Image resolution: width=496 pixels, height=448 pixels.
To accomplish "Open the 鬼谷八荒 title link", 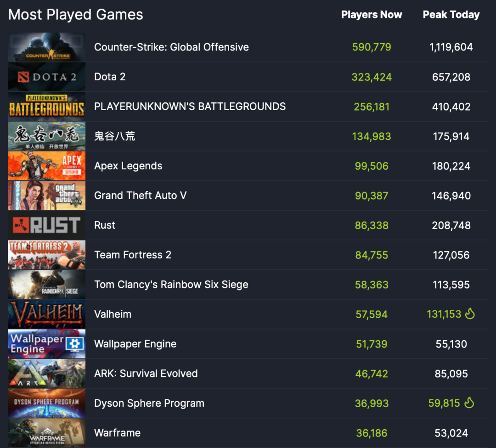I will (x=114, y=136).
